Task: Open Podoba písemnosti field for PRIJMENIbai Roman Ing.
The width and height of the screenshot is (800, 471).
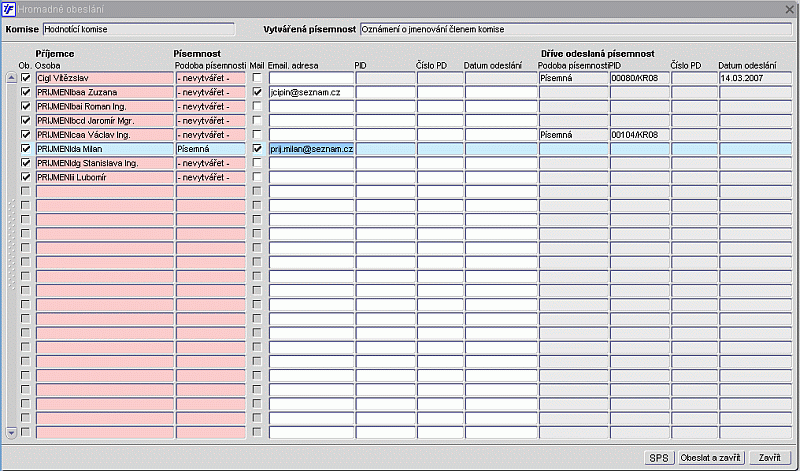Action: coord(211,107)
